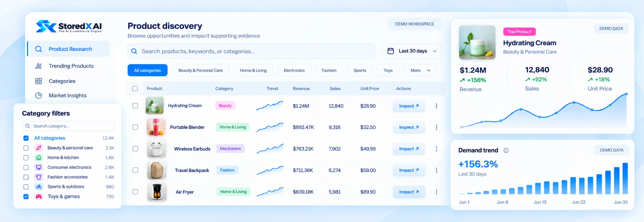This screenshot has height=222, width=644.
Task: Open row options menu for Hydrating Cream
Action: 436,106
